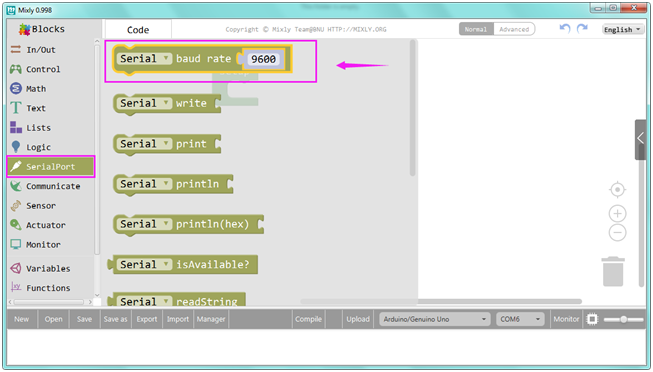
Task: Click the 9600 baud rate value field
Action: tap(264, 59)
